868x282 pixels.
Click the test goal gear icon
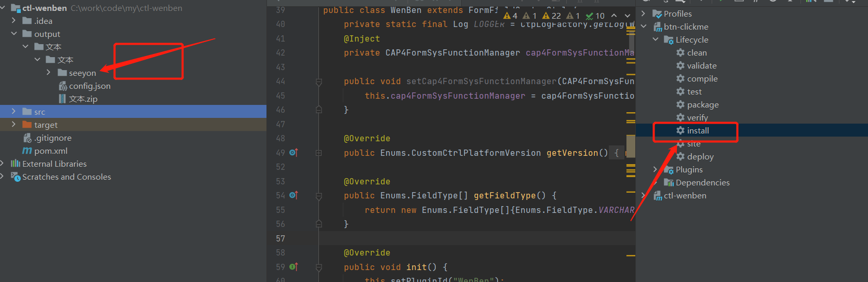coord(680,91)
